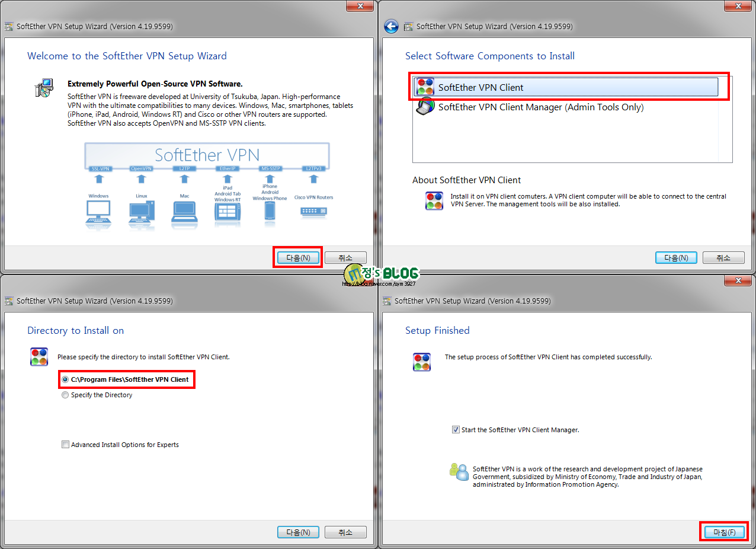Click the title bar icon of Directory window
Image resolution: width=756 pixels, height=549 pixels.
9,301
